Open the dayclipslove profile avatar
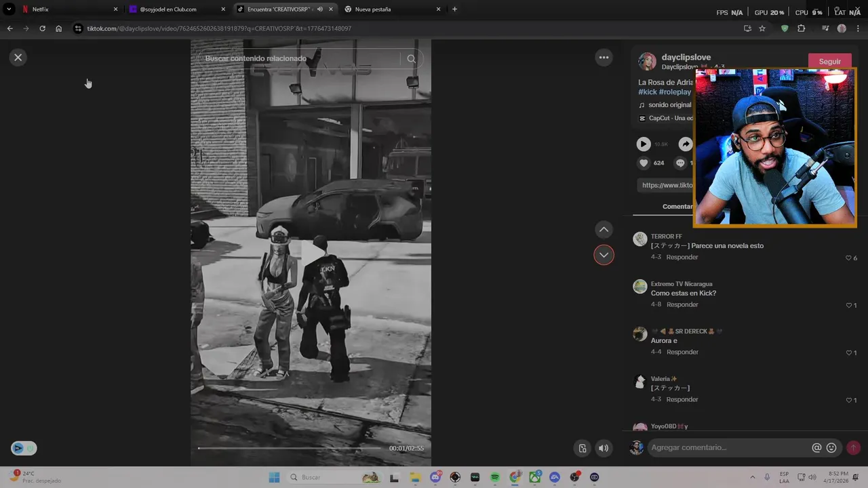The image size is (868, 488). click(x=647, y=62)
